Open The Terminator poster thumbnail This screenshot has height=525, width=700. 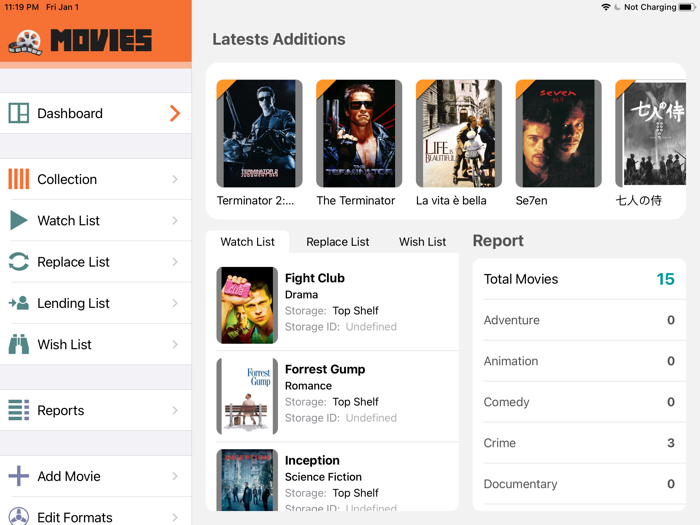click(x=359, y=133)
